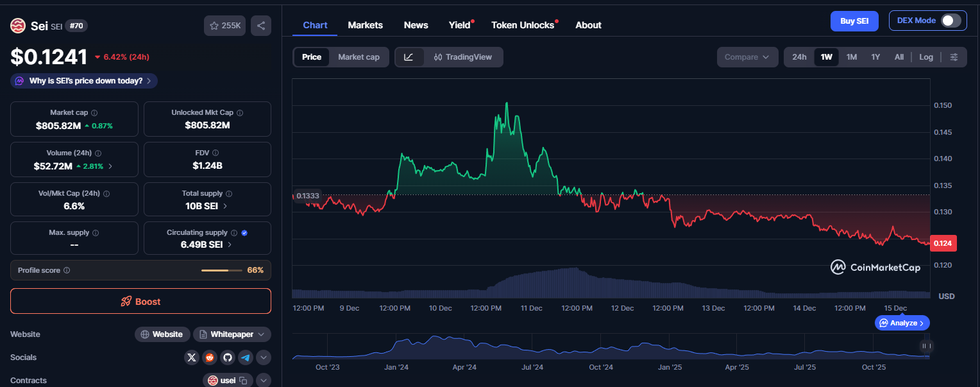The image size is (980, 387).
Task: Open the chart settings icon next to Log
Action: point(954,56)
